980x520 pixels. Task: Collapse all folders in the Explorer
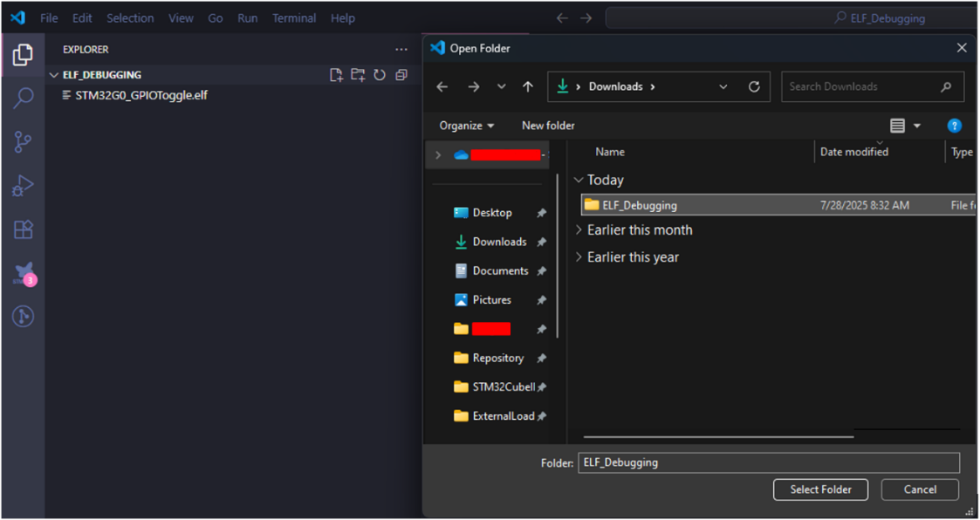click(x=401, y=75)
